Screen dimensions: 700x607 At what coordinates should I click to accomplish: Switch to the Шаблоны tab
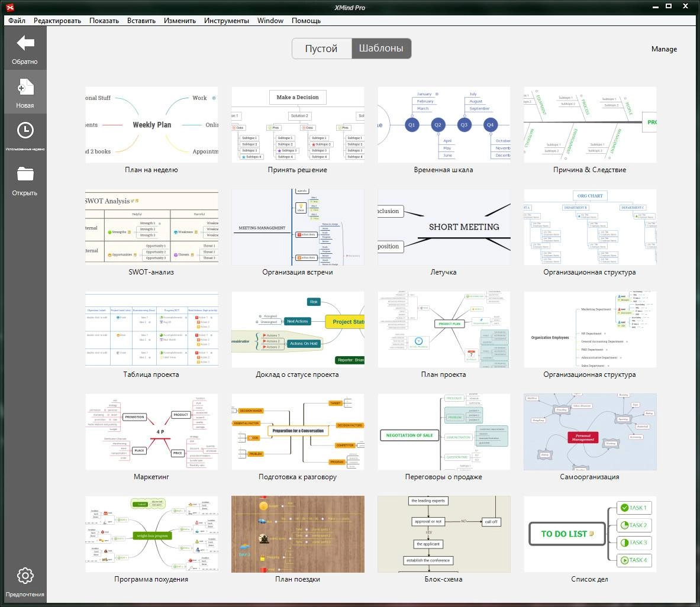pos(381,48)
